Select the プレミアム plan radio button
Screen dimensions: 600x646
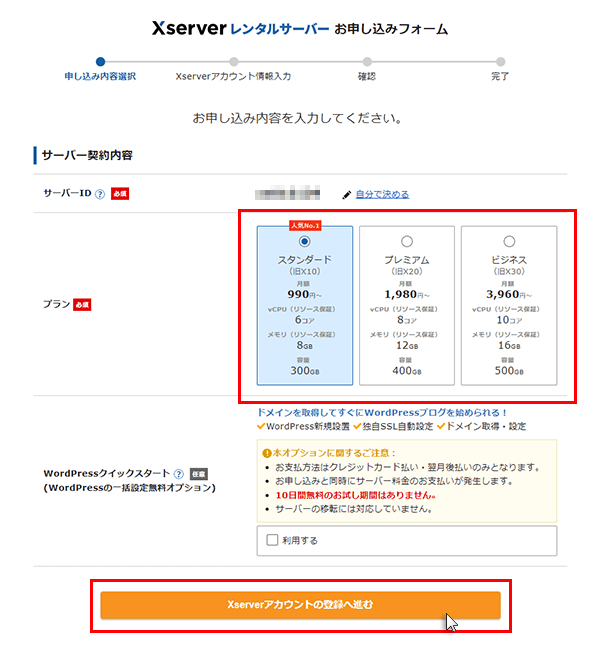tap(407, 241)
